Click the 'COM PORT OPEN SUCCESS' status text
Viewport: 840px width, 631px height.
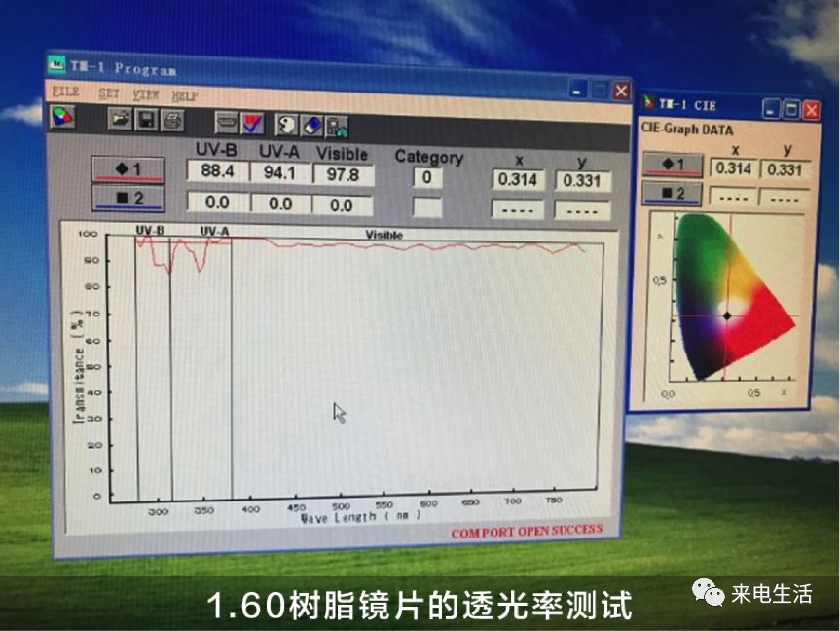(527, 532)
